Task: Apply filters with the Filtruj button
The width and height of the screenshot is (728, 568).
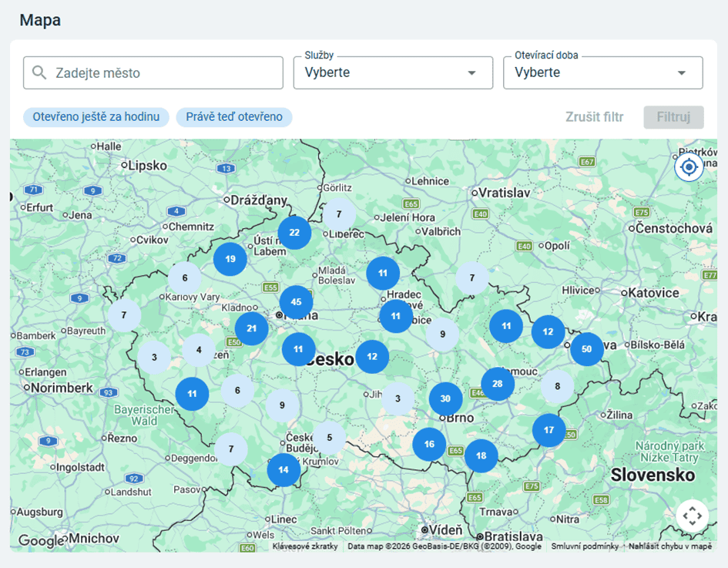Action: tap(673, 117)
